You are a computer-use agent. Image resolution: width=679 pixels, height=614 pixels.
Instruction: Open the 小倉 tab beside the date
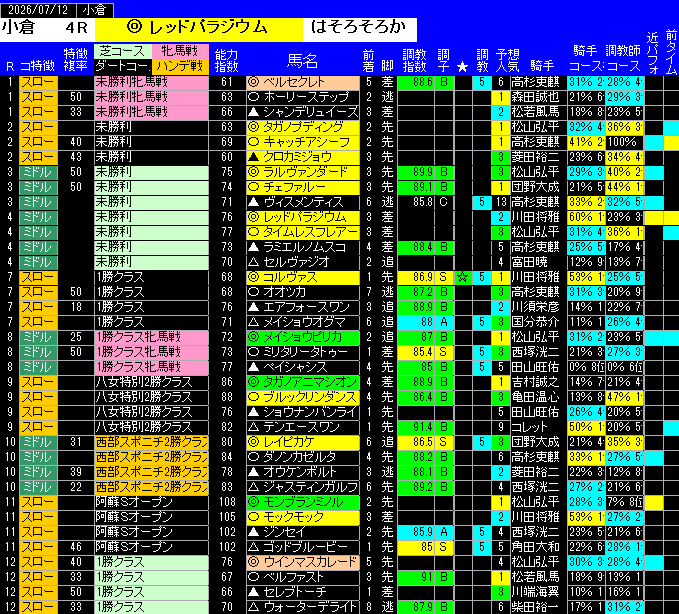pos(95,10)
